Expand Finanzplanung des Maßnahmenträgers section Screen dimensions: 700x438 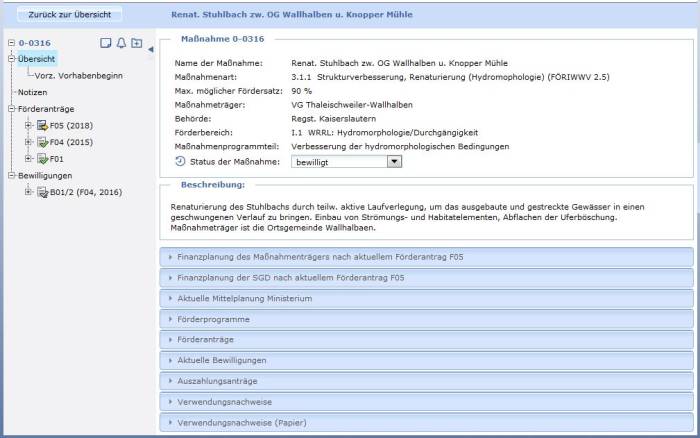pos(426,257)
